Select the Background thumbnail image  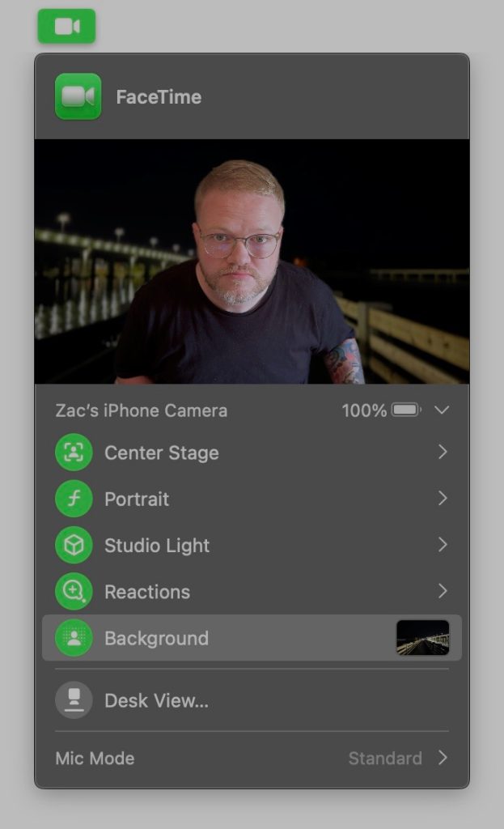422,638
